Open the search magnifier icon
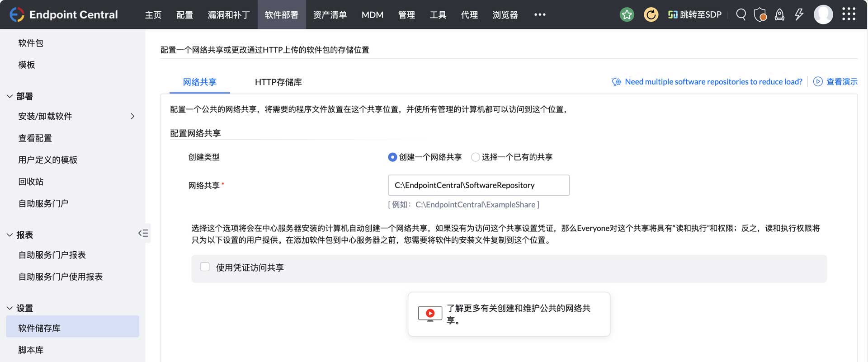The height and width of the screenshot is (362, 868). [x=741, y=14]
